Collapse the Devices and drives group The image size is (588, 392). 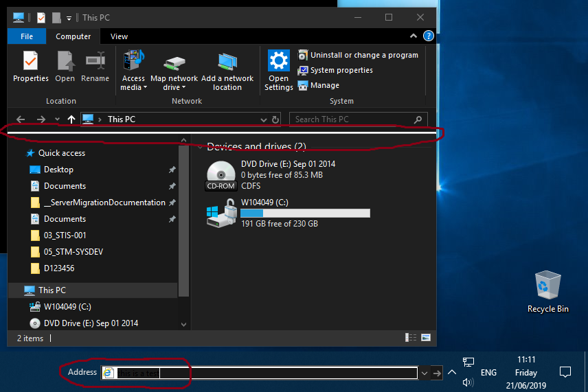point(200,148)
